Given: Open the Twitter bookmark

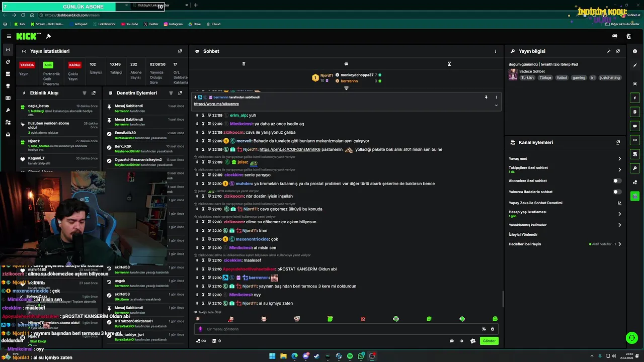Looking at the screenshot, I should [151, 24].
